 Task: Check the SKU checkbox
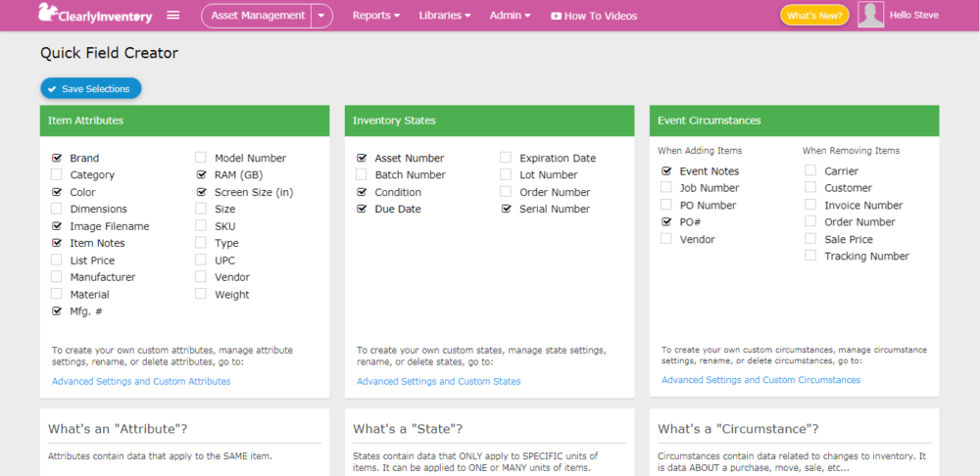click(x=201, y=225)
